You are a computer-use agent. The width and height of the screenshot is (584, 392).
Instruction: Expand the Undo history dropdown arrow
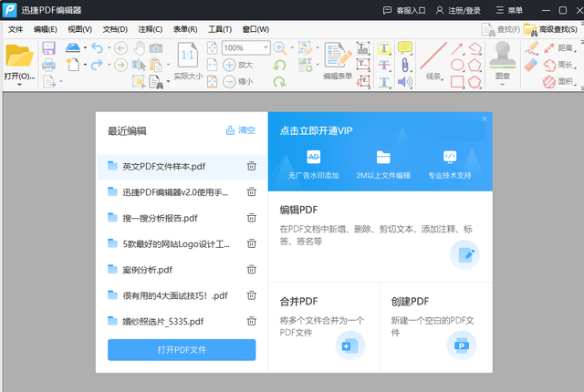tap(109, 48)
